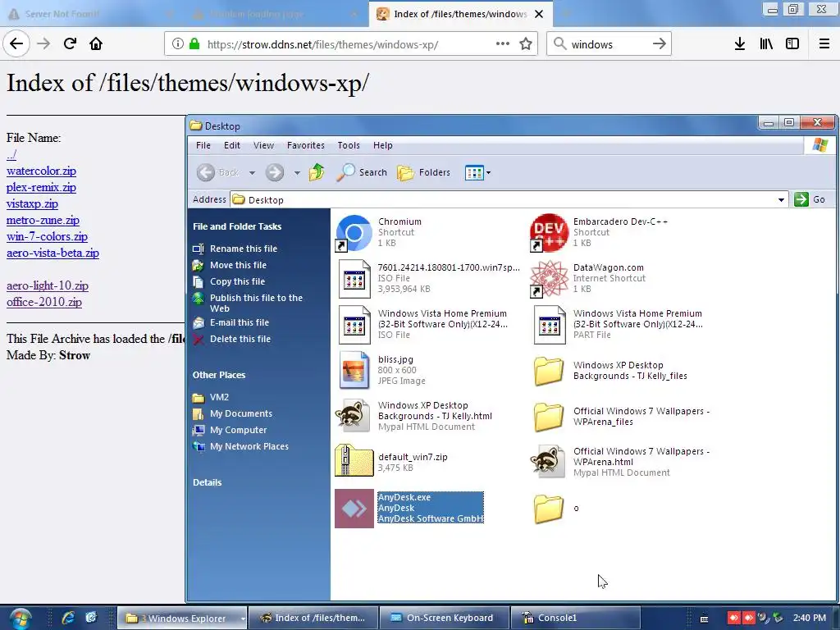Click Rename this file task
Image resolution: width=840 pixels, height=630 pixels.
(235, 249)
